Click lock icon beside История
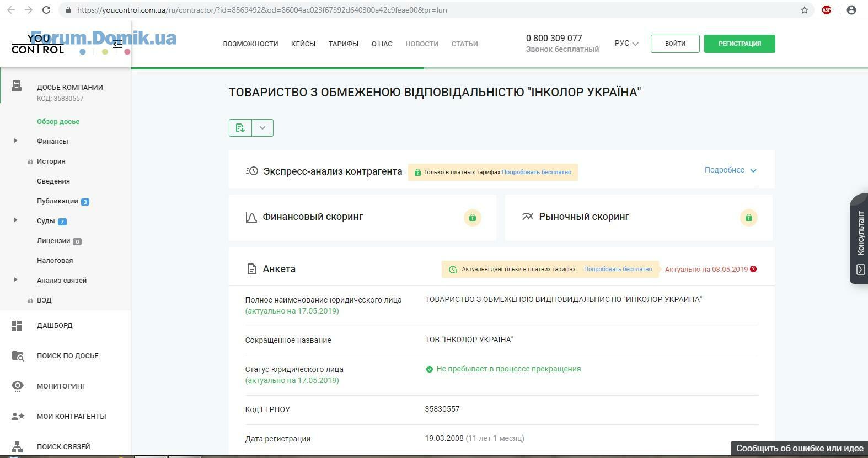This screenshot has width=868, height=458. [30, 161]
